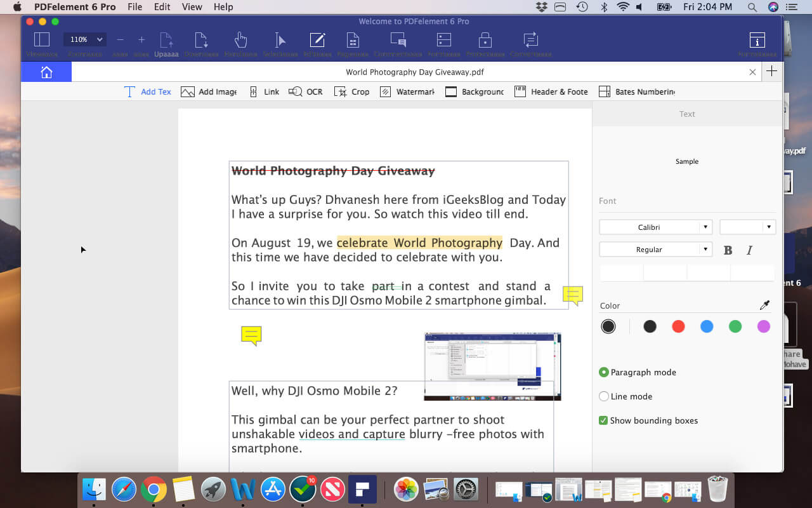This screenshot has width=812, height=508.
Task: Click the embedded screenshot image in document
Action: pyautogui.click(x=492, y=366)
